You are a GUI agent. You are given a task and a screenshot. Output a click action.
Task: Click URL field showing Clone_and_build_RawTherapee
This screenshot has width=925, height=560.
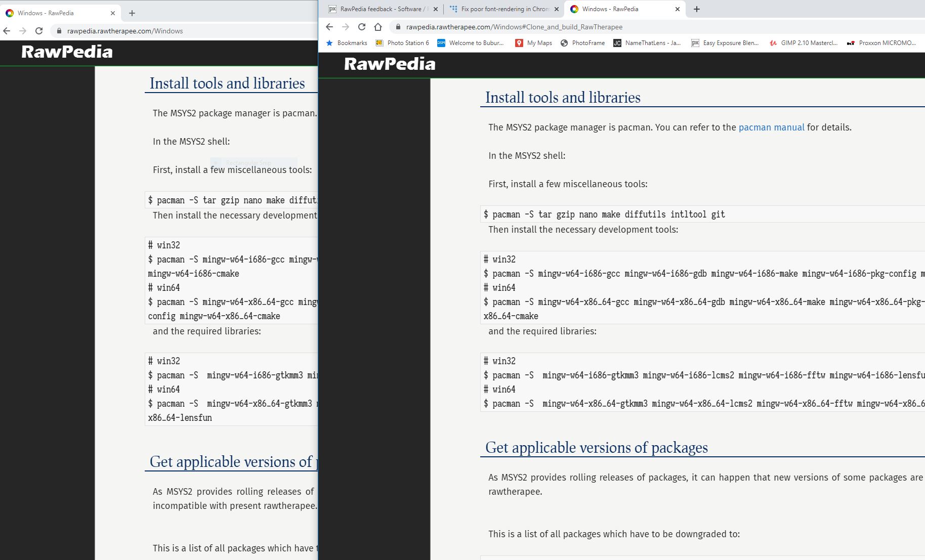514,27
